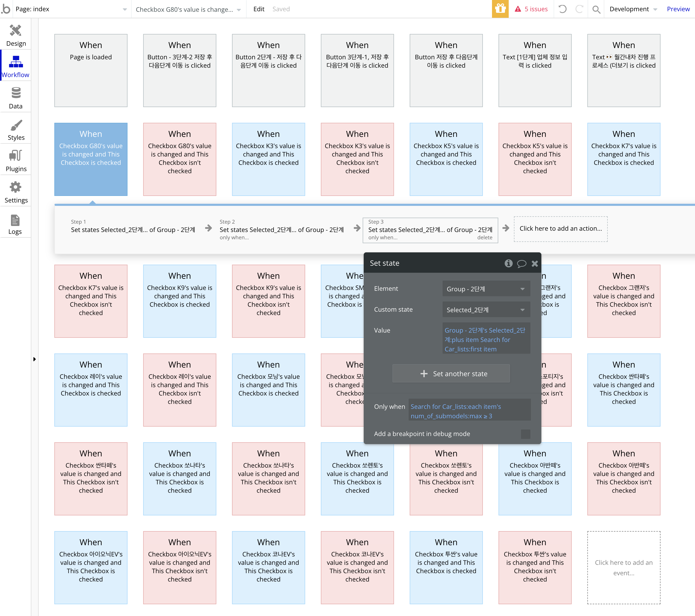Open Set state info icon
Screen dimensions: 695x616
coord(508,263)
